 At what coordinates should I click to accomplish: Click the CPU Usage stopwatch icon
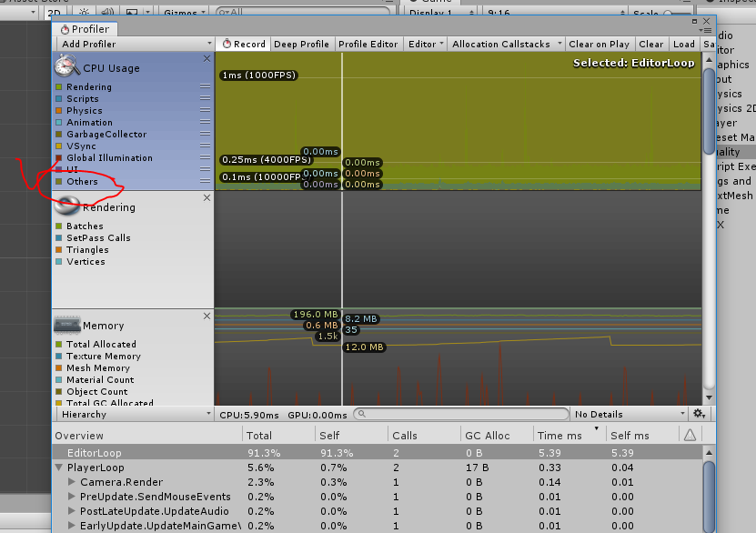point(67,65)
